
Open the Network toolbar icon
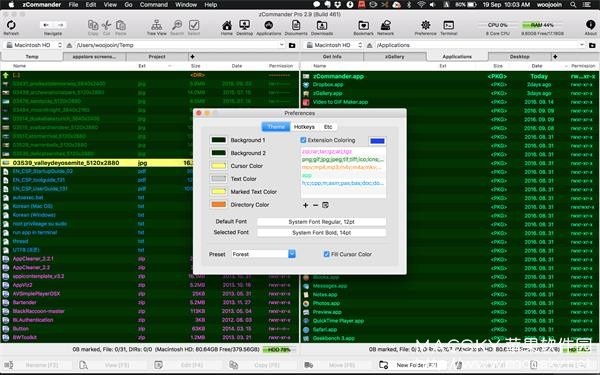click(x=385, y=25)
